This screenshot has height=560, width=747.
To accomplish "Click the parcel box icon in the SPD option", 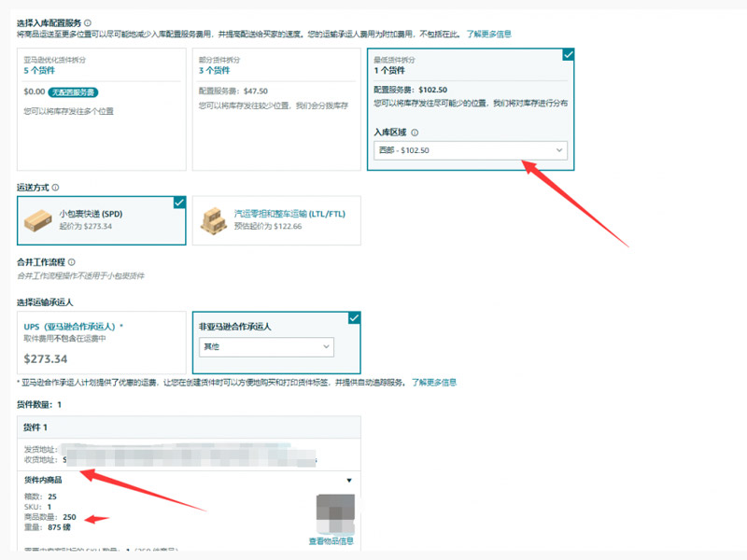I will 37,219.
